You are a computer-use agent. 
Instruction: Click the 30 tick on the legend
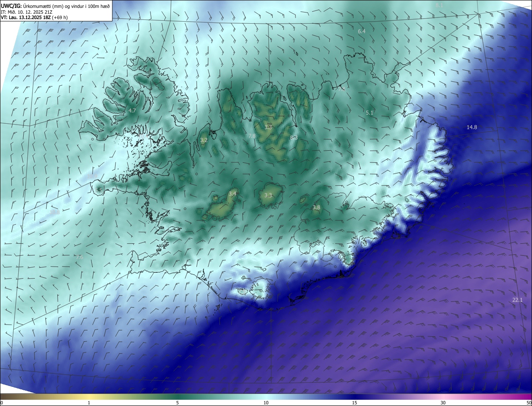point(443,403)
